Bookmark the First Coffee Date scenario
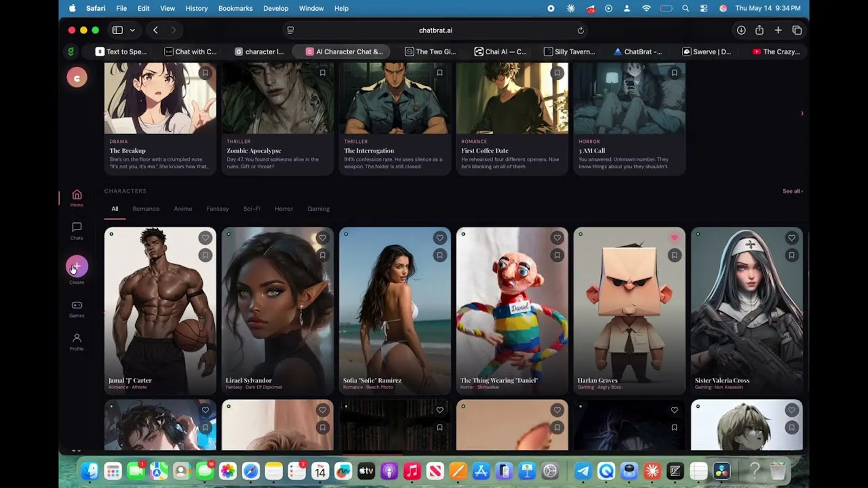Screen dimensions: 868x488 557,73
